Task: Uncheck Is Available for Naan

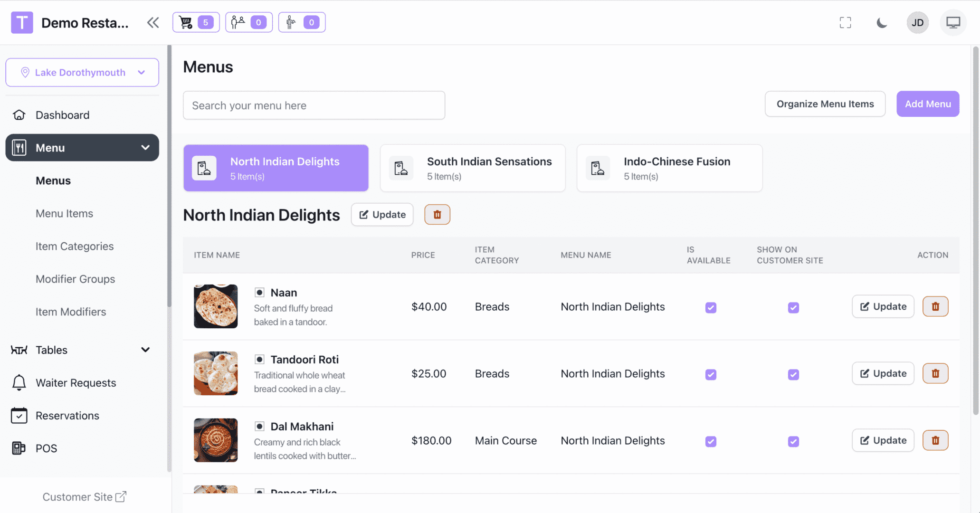Action: tap(711, 307)
